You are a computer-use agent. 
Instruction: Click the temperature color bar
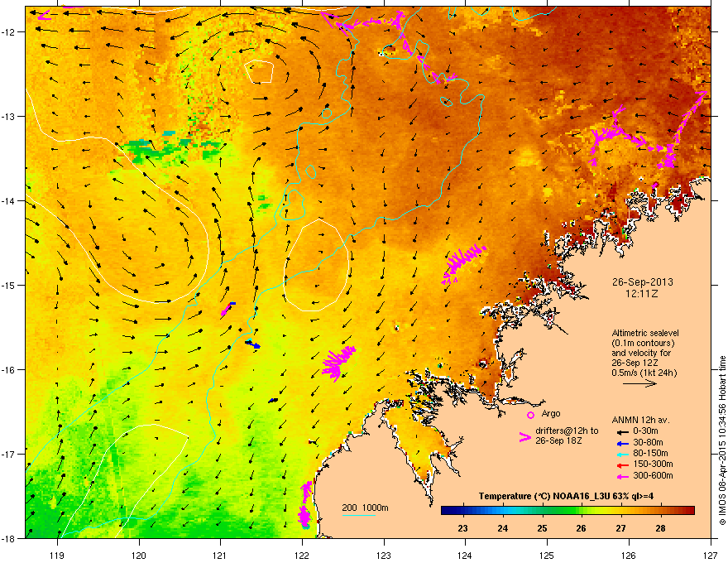(x=568, y=511)
